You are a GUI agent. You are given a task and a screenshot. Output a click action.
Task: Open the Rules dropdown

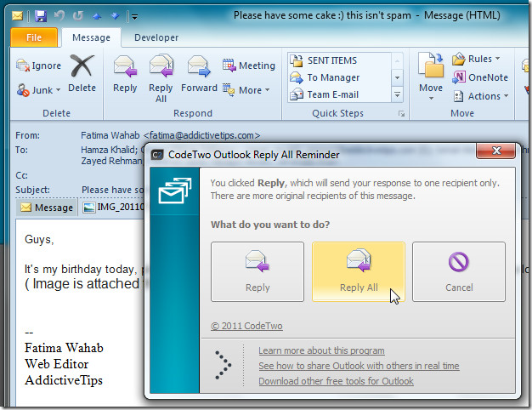coord(477,59)
